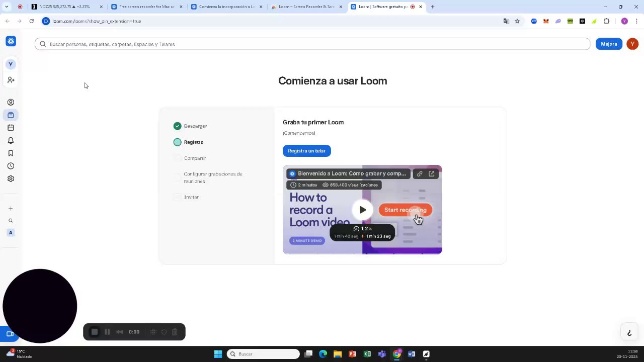
Task: Open the history clock icon in sidebar
Action: [x=11, y=166]
